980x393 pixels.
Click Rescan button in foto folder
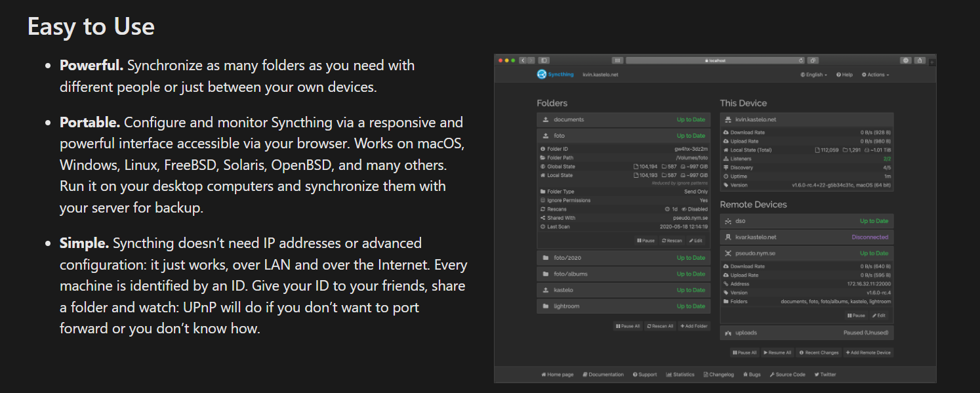pos(672,241)
